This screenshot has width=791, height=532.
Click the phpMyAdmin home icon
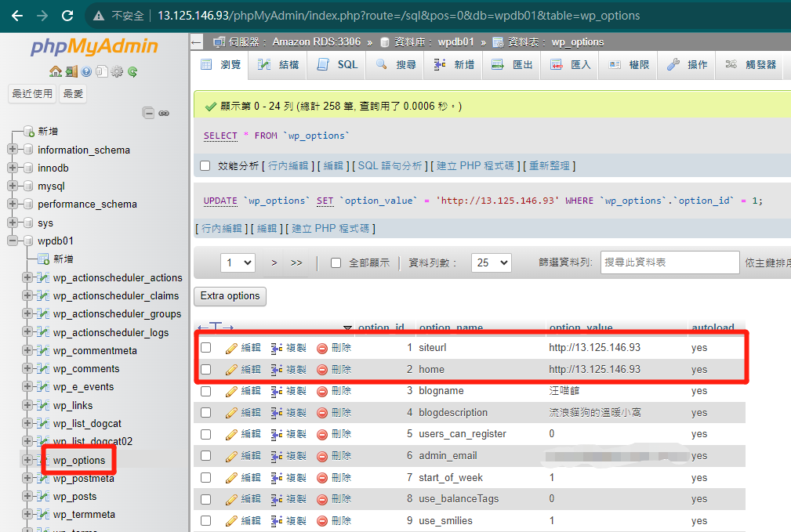coord(56,71)
